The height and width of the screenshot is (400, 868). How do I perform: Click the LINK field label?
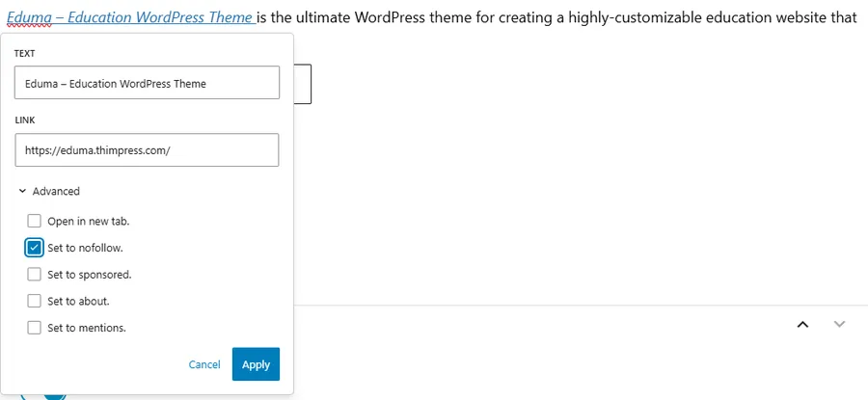26,119
